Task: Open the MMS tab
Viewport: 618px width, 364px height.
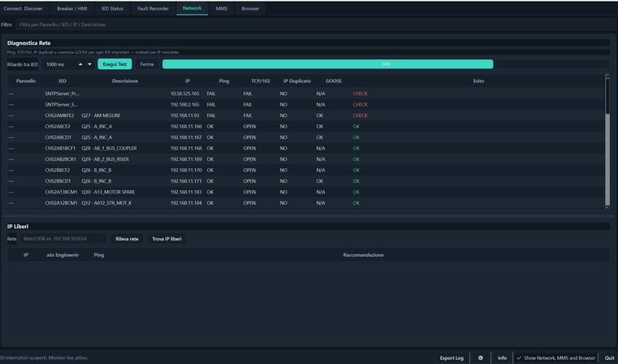Action: (x=221, y=9)
